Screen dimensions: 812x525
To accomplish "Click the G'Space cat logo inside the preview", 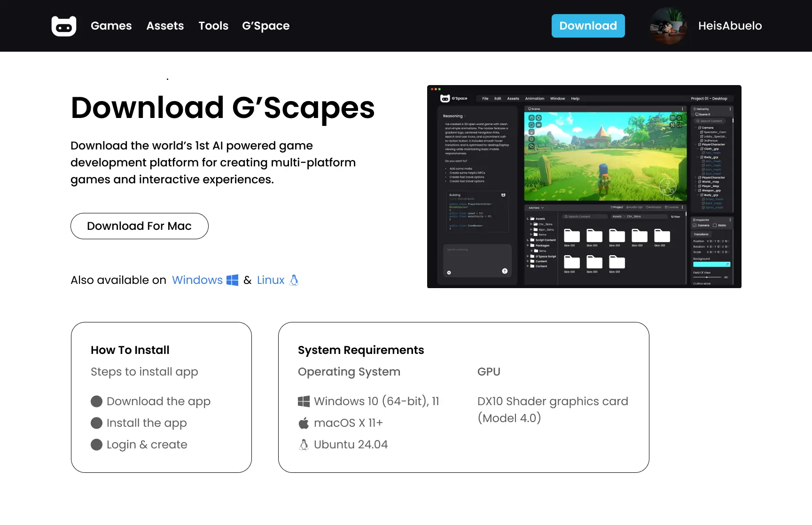I will coord(445,98).
